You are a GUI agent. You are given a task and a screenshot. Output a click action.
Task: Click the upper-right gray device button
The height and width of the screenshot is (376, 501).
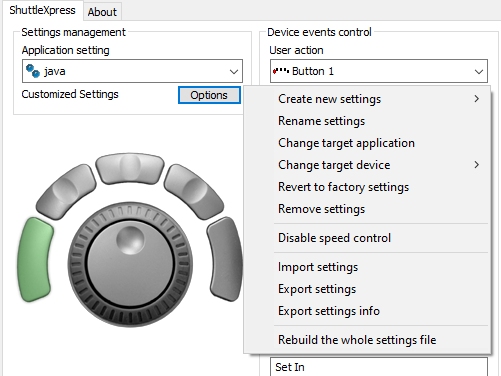[194, 191]
